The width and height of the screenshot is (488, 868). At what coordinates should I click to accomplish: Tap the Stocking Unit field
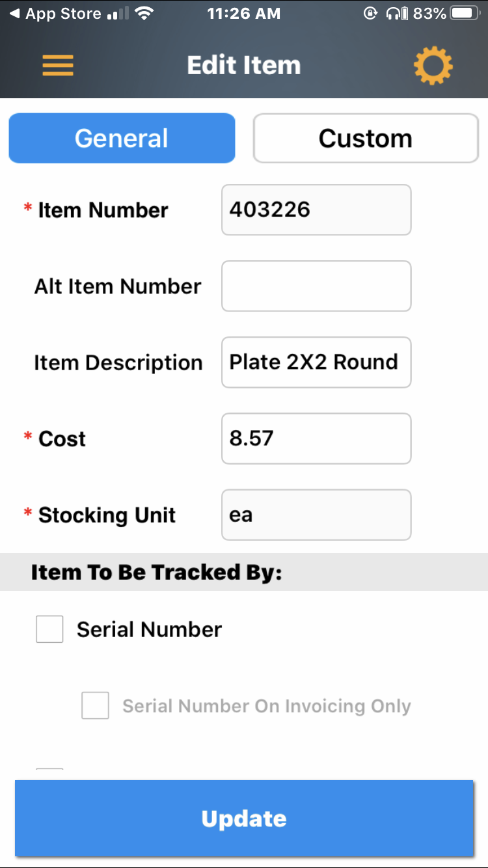(316, 514)
